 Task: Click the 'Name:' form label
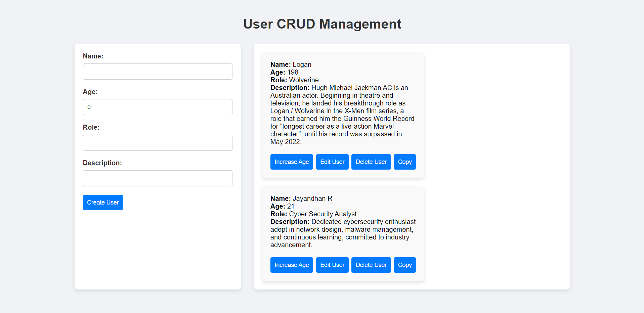tap(93, 56)
